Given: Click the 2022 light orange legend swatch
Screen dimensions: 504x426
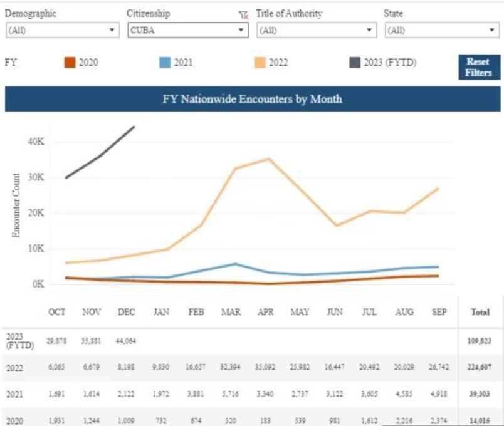Looking at the screenshot, I should [260, 63].
